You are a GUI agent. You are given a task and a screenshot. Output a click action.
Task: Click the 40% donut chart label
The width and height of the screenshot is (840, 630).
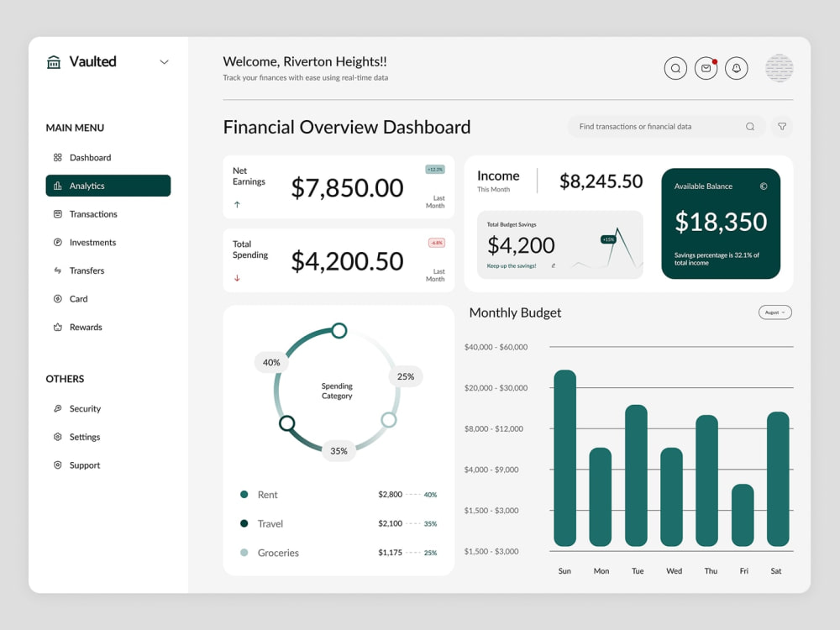point(271,363)
